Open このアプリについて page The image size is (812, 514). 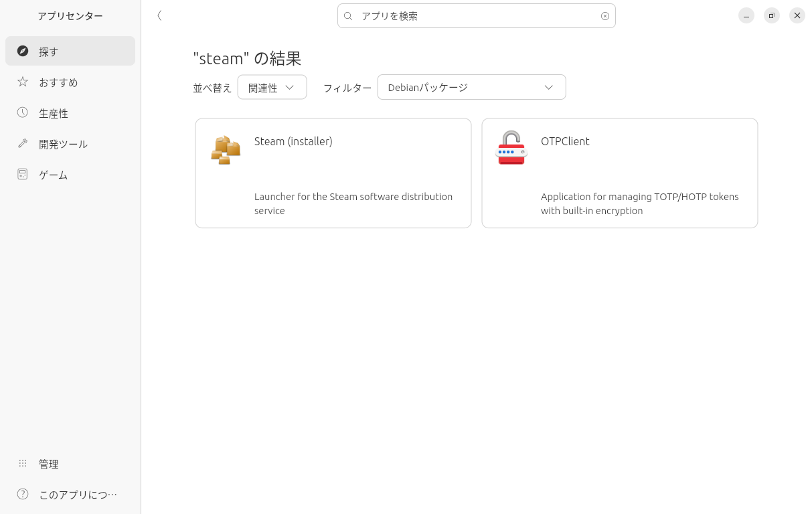pos(70,494)
